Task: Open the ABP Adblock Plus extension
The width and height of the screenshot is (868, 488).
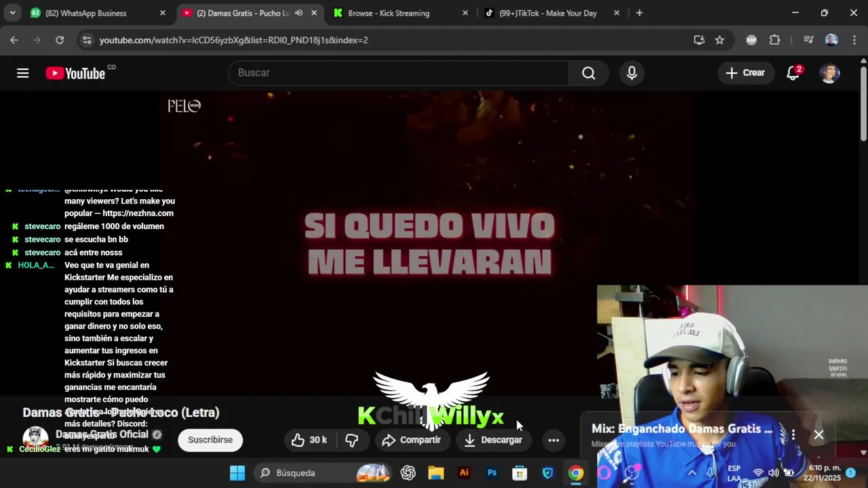Action: point(751,40)
